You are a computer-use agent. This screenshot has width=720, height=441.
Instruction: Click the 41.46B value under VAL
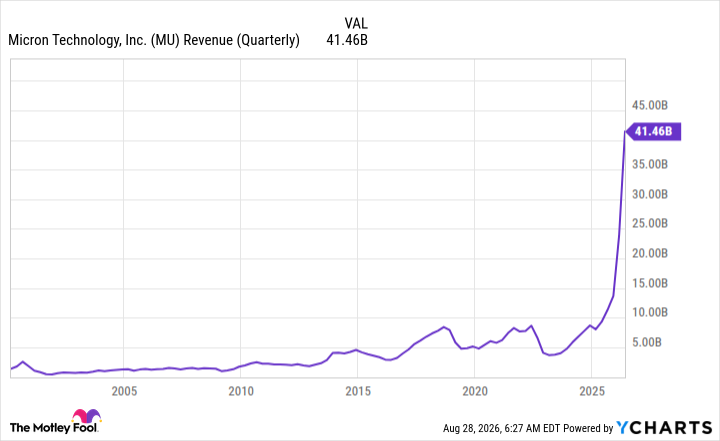[347, 40]
